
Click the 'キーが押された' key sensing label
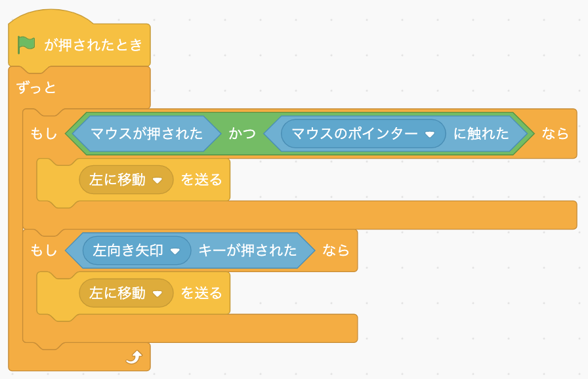coord(247,250)
